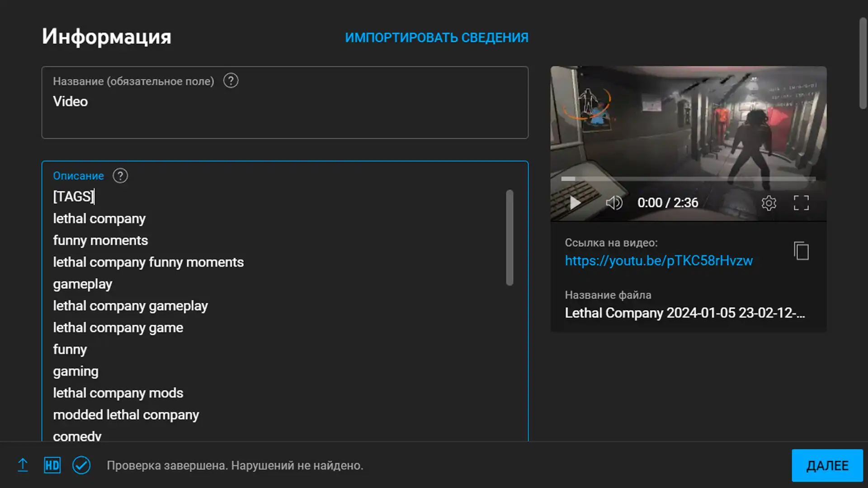Click the 'lethal company gameplay' line
This screenshot has width=868, height=488.
click(x=130, y=306)
